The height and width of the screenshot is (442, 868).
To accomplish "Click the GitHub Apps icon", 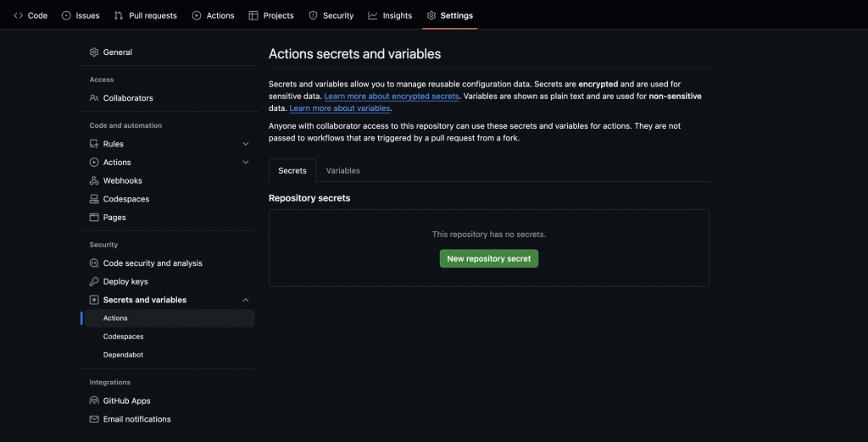I will pos(94,401).
